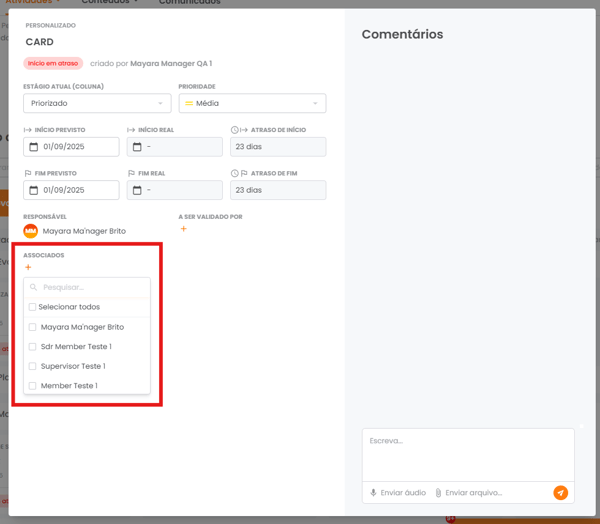Check the Selecionar todos checkbox
600x524 pixels.
pyautogui.click(x=33, y=307)
